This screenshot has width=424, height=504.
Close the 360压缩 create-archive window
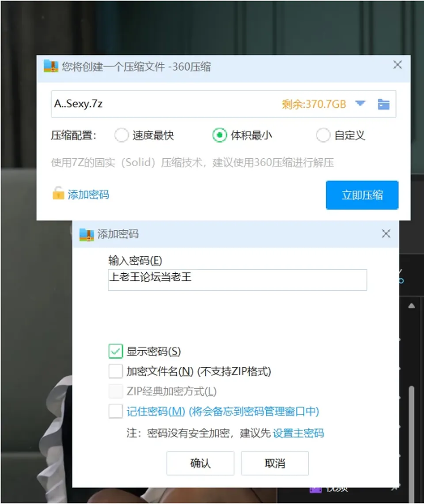click(x=397, y=65)
